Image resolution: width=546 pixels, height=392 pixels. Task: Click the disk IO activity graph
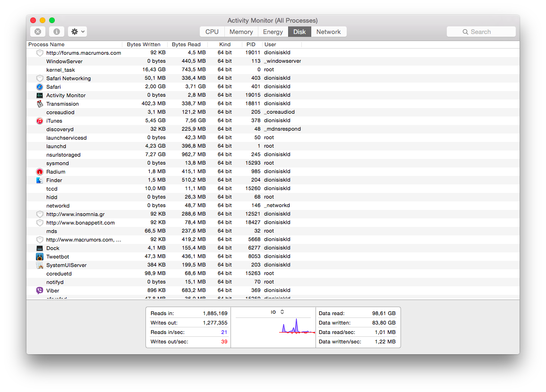click(x=297, y=327)
